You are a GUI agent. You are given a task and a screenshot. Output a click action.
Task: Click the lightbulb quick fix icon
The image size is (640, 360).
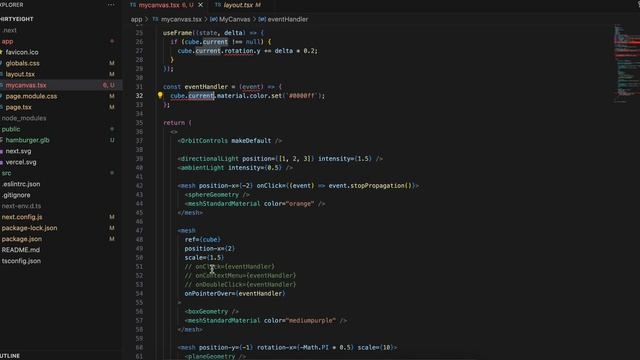tap(160, 96)
